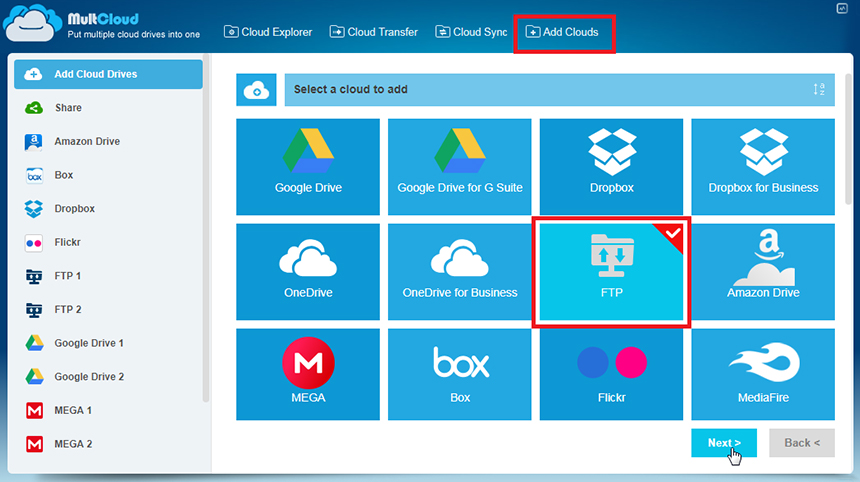The height and width of the screenshot is (482, 860).
Task: Pick the Amazon Drive tile in grid
Action: 763,271
